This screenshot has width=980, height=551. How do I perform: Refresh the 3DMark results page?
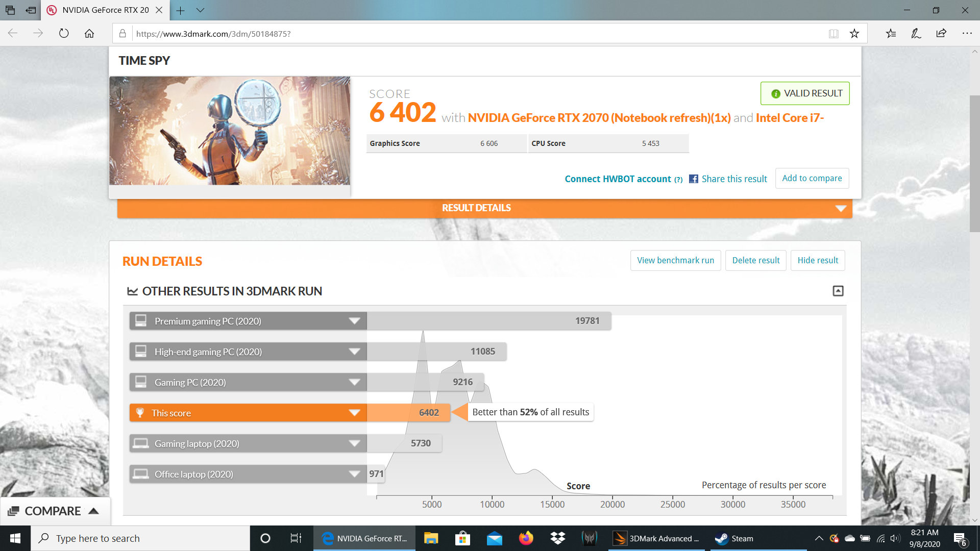[64, 34]
